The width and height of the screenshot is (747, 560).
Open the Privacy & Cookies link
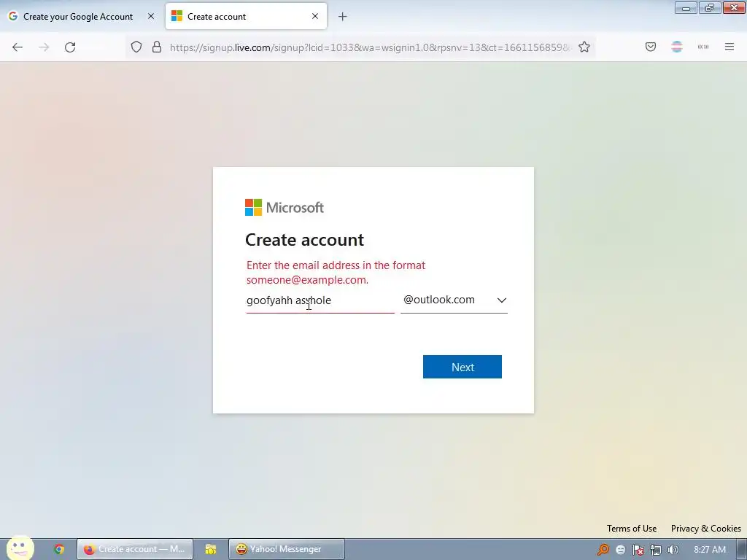coord(705,529)
